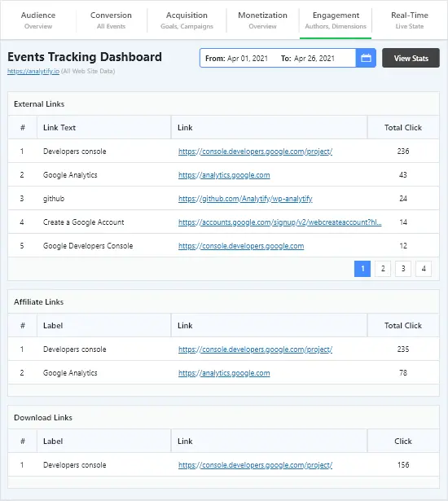Click the Affiliate Links 'Total Click' header

[x=403, y=326]
